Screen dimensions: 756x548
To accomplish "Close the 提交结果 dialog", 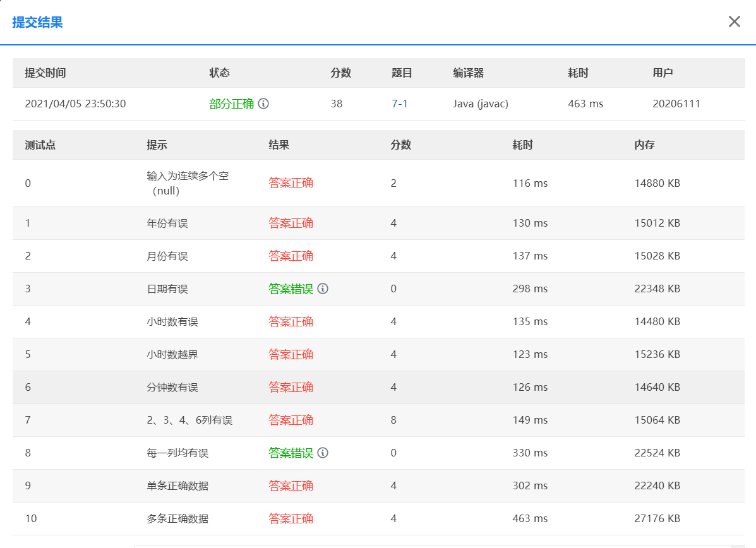I will [x=734, y=22].
